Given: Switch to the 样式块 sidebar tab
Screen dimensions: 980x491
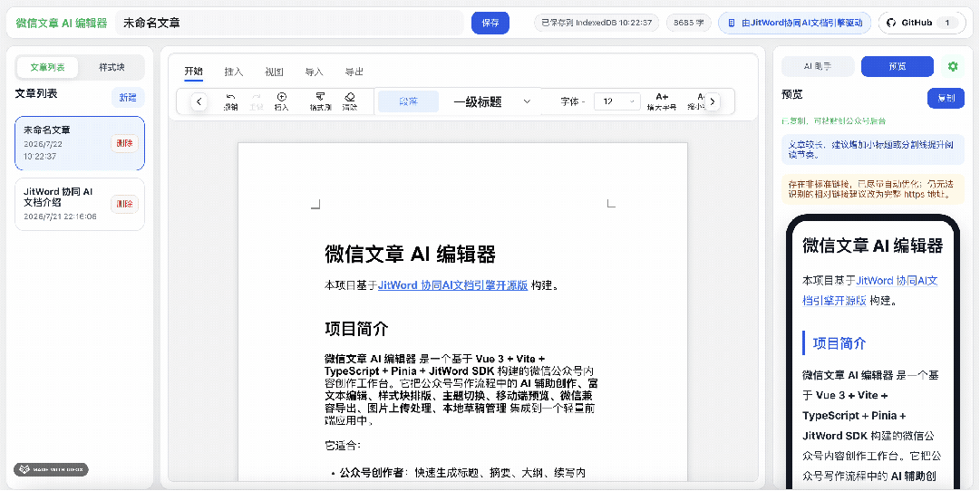Looking at the screenshot, I should coord(112,67).
